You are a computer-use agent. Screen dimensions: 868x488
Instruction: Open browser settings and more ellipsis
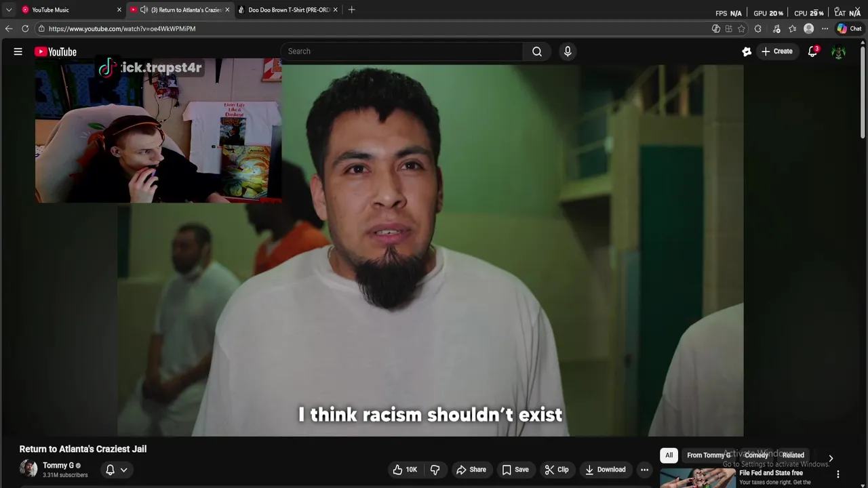click(825, 28)
